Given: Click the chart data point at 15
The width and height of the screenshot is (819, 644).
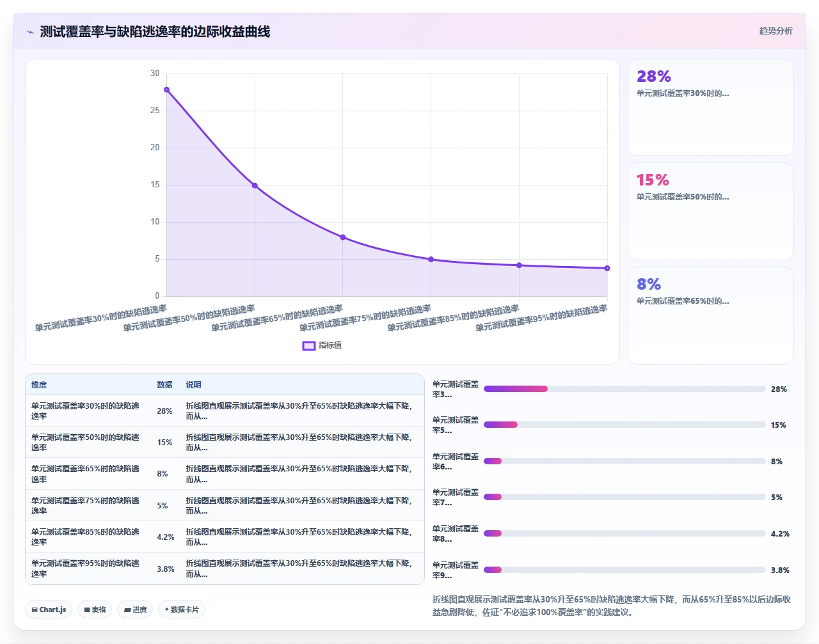Looking at the screenshot, I should 255,185.
